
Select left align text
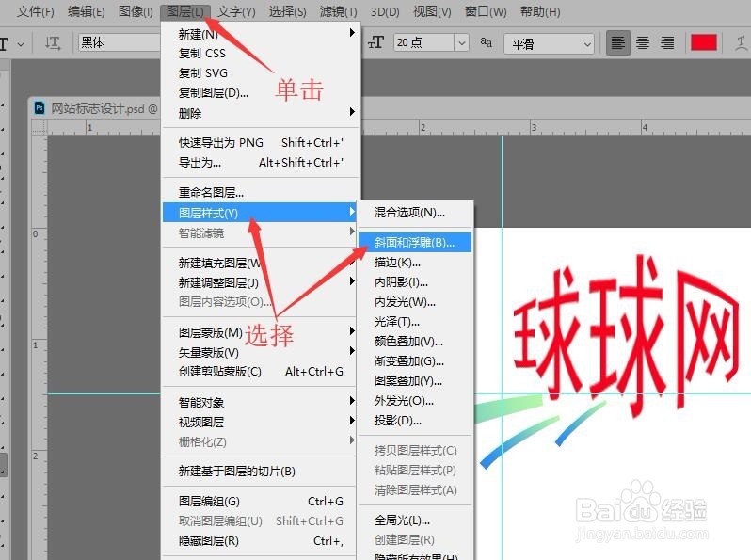pos(618,43)
